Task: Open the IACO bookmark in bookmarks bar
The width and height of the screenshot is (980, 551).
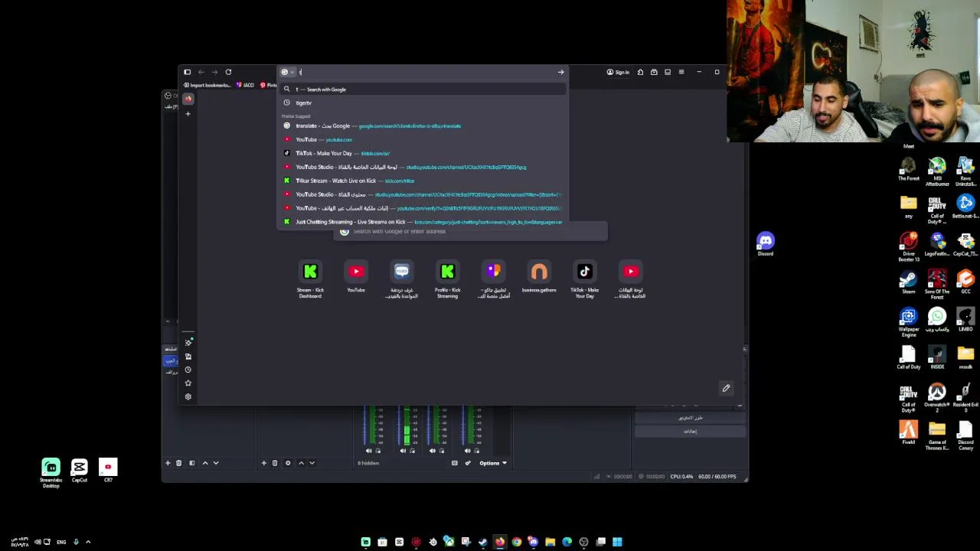Action: pyautogui.click(x=246, y=85)
